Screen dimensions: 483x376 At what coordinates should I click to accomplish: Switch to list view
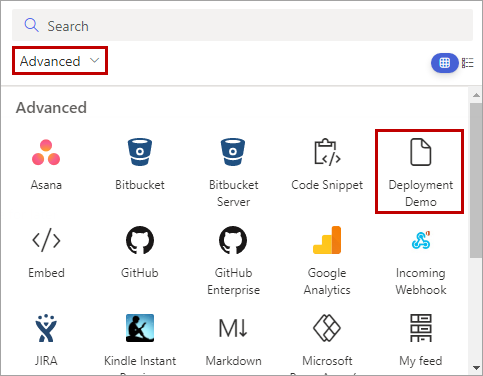468,63
